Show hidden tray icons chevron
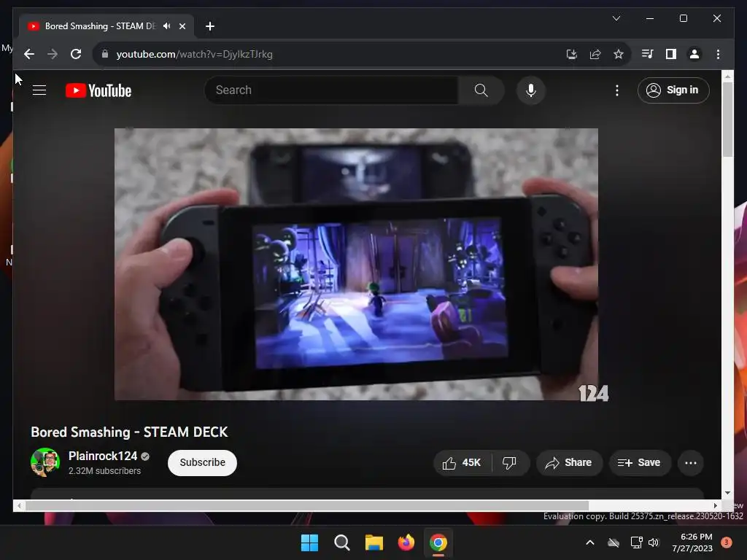This screenshot has width=747, height=560. 589,542
